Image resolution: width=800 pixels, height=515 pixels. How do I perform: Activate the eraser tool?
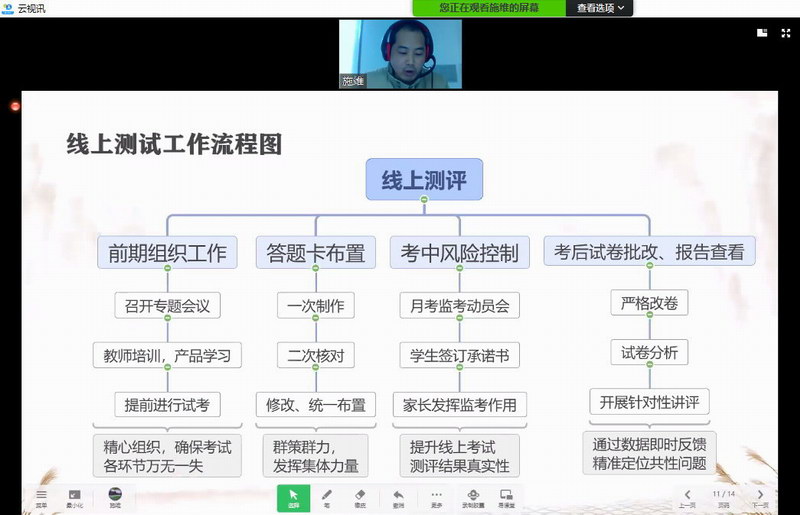tap(360, 497)
